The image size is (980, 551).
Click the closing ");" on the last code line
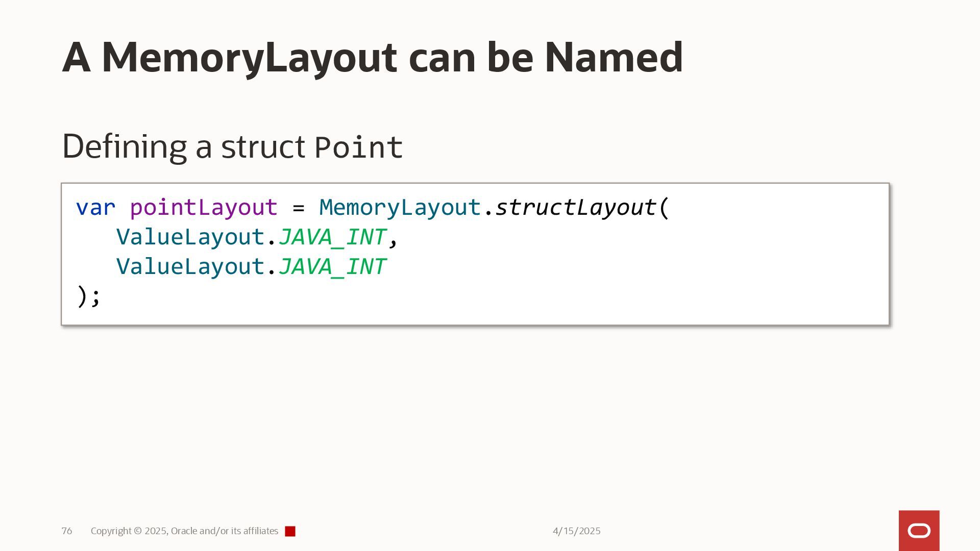point(88,296)
